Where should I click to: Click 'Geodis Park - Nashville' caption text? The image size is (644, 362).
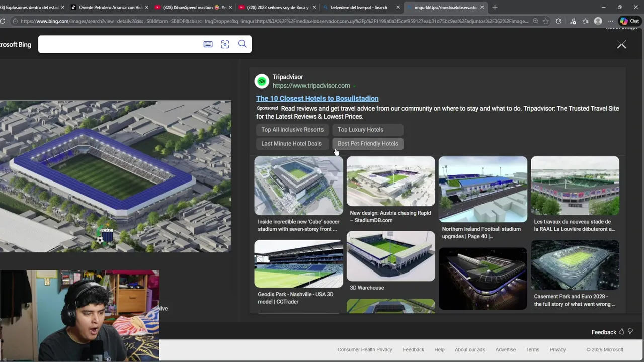coord(295,298)
